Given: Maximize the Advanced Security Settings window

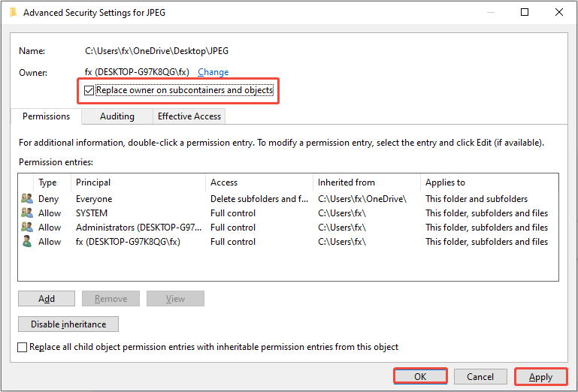Looking at the screenshot, I should (x=525, y=12).
